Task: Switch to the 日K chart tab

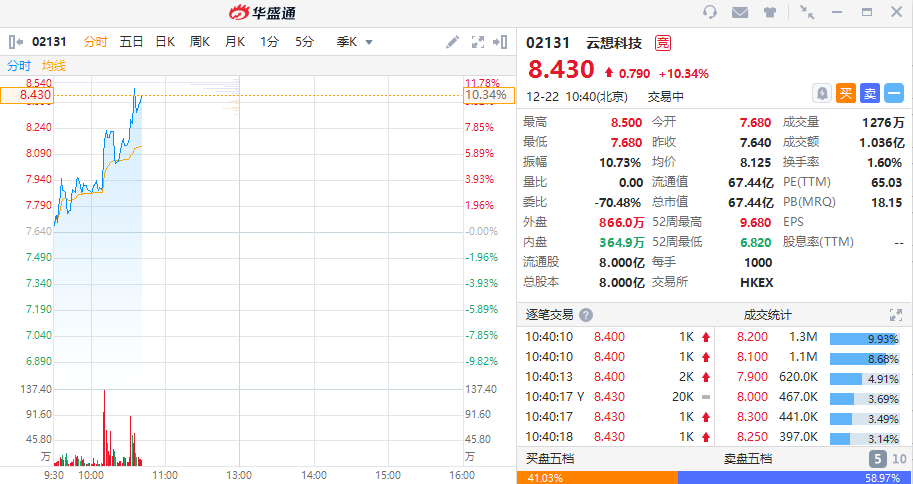Action: click(165, 42)
